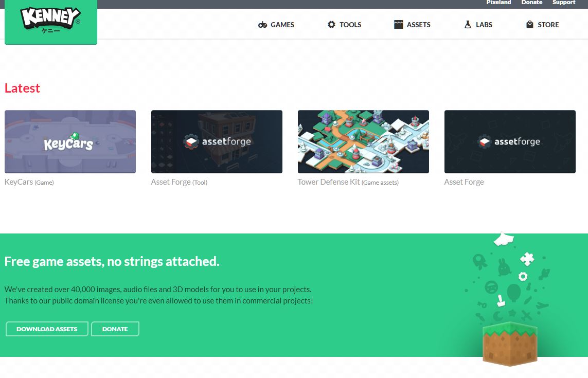Open the Assets menu item
Screen dimensions: 588x378
click(x=412, y=25)
